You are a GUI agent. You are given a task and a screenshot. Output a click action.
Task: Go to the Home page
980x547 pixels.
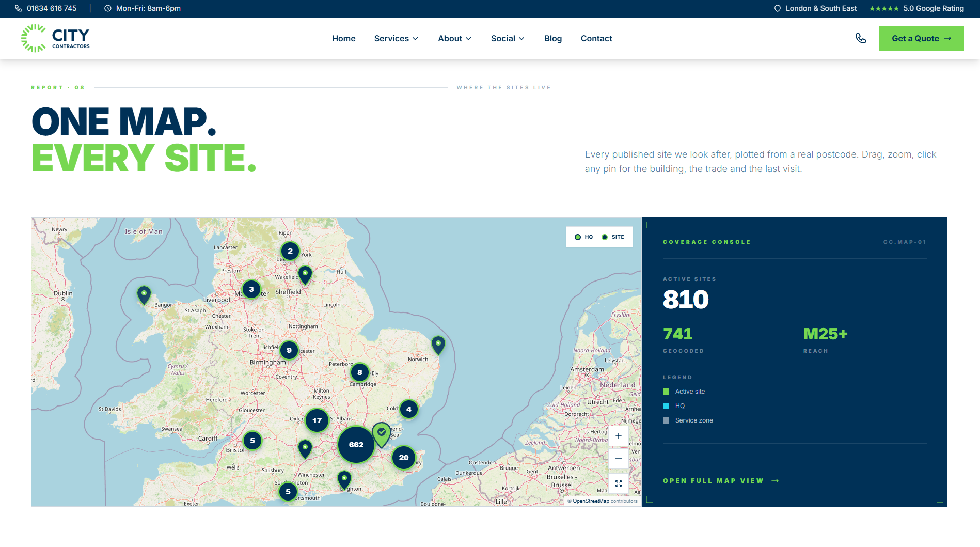(344, 38)
